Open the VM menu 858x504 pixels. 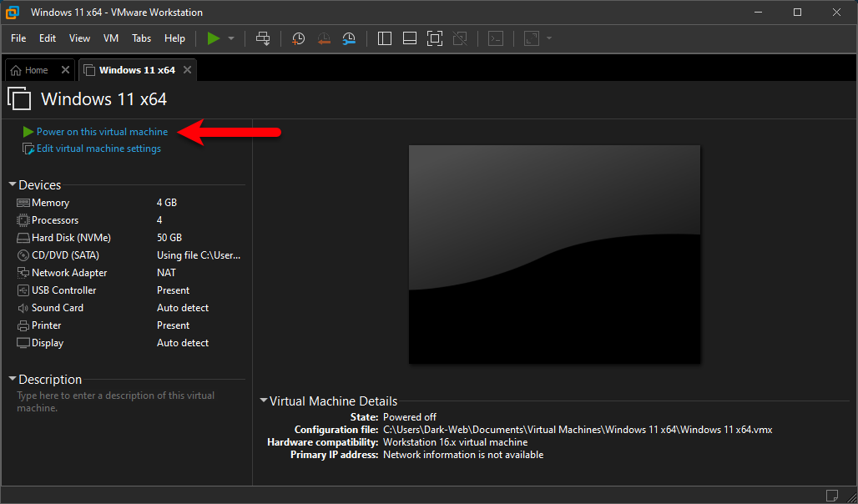[x=111, y=38]
